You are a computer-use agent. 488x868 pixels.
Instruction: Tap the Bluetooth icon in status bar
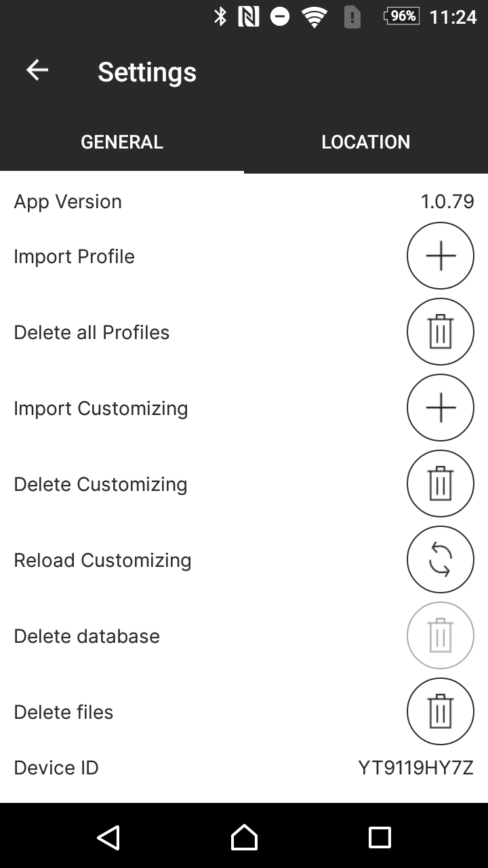[220, 16]
